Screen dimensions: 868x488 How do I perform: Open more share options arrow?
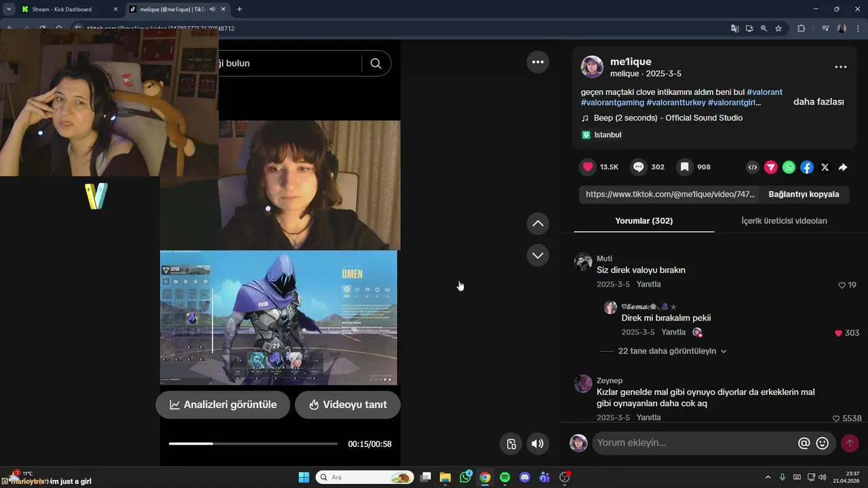point(843,167)
